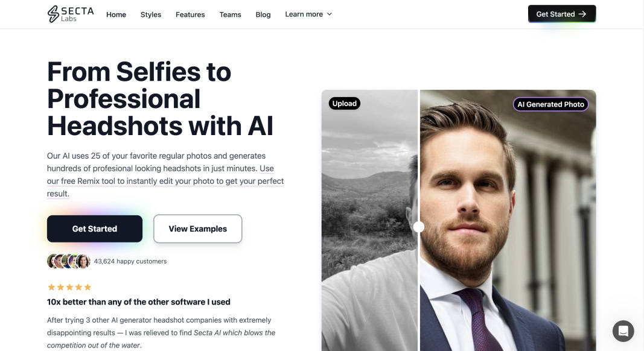Open the Styles page
644x351 pixels.
(151, 14)
